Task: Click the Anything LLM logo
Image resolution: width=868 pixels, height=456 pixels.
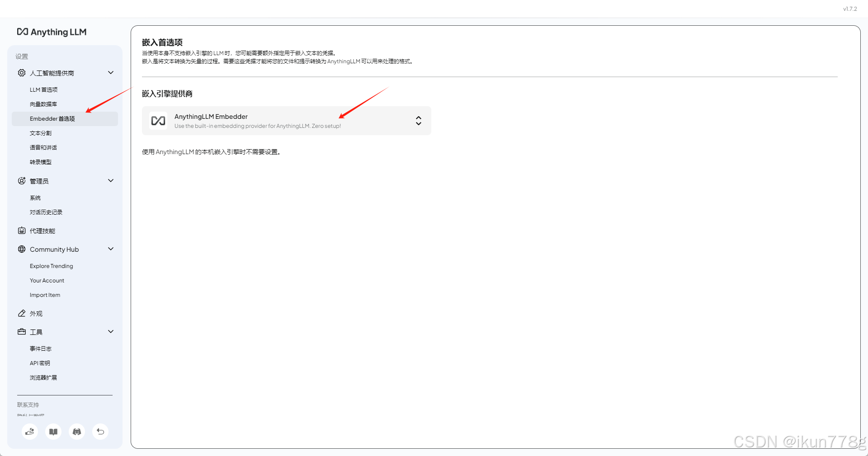Action: click(x=52, y=32)
